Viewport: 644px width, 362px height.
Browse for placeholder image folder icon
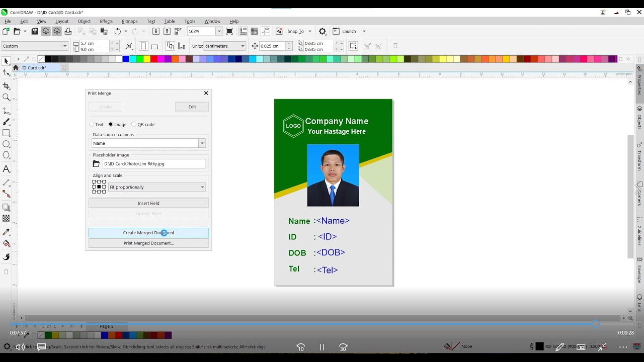click(96, 164)
